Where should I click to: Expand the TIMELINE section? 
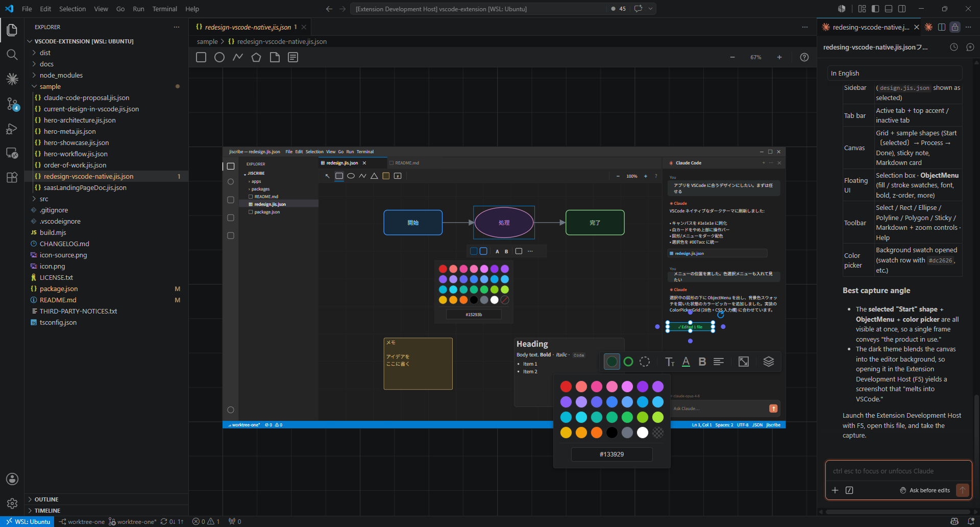click(106, 511)
